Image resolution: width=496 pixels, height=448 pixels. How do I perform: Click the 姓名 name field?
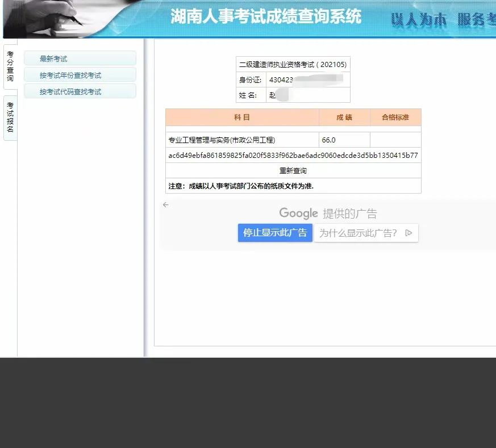(308, 94)
